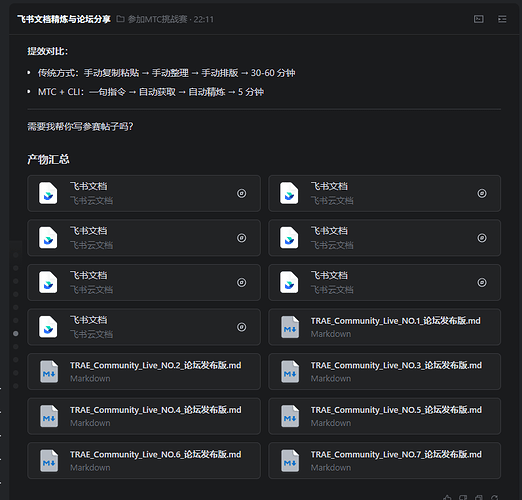Image resolution: width=522 pixels, height=500 pixels.
Task: Open TRAE_Community_Live_NO.1_论坛发布版.md
Action: (x=384, y=327)
